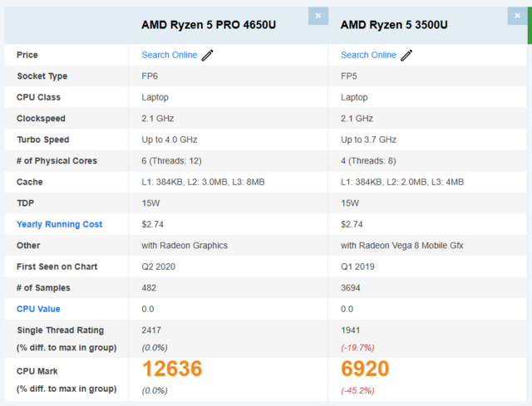Screen dimensions: 532x406
Task: Click the with Radeon Graphics text
Action: click(185, 246)
